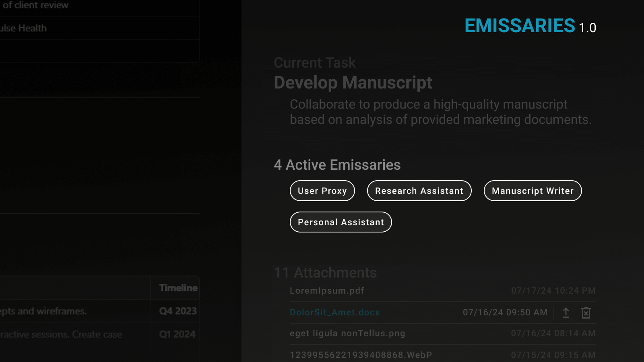Click the EMISSARIES 1.0 logo
This screenshot has height=362, width=644.
tap(530, 26)
